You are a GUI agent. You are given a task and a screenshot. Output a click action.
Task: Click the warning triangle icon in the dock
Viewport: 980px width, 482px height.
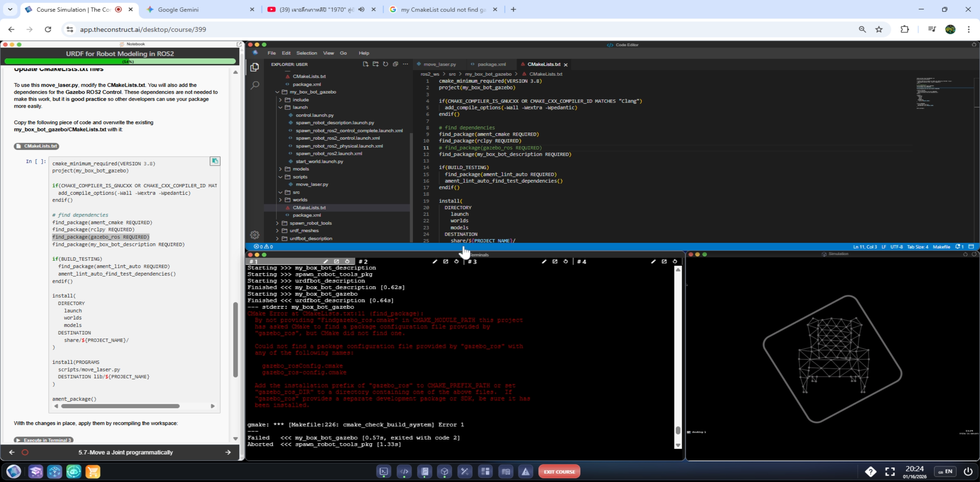click(526, 472)
